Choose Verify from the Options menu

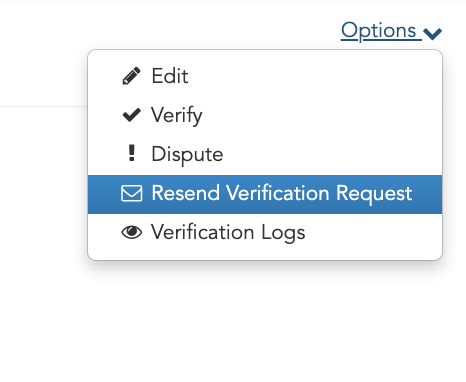[x=265, y=115]
